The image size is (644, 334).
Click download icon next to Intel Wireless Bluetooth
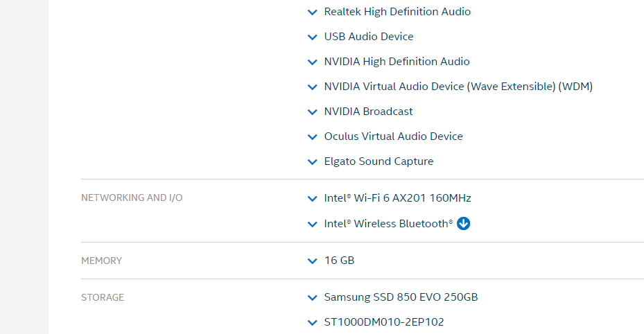click(463, 224)
